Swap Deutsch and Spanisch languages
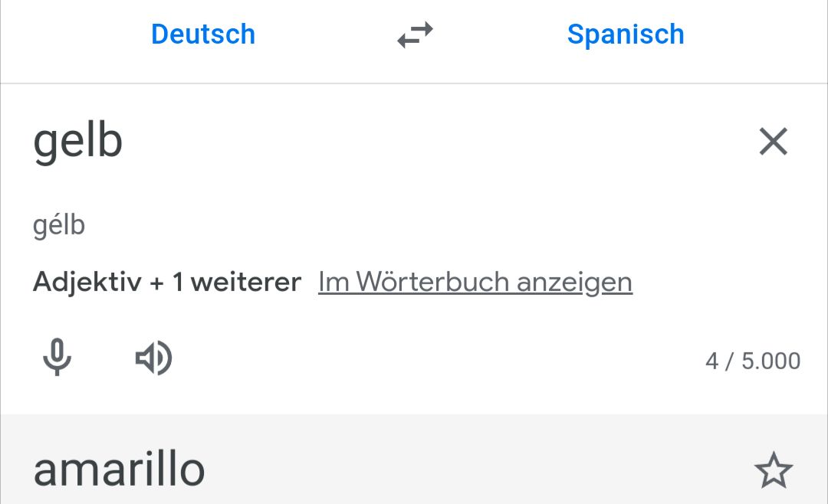Viewport: 828px width, 504px height. click(415, 35)
